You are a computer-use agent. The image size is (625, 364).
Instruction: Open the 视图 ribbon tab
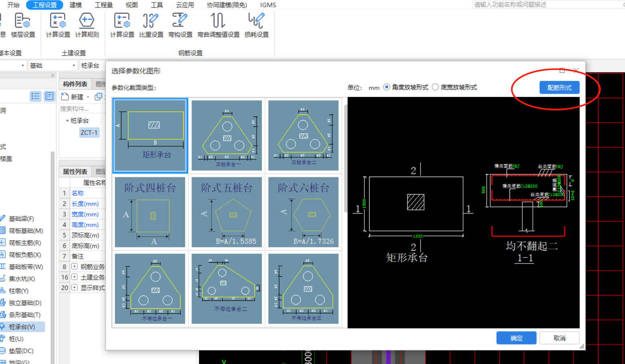131,5
